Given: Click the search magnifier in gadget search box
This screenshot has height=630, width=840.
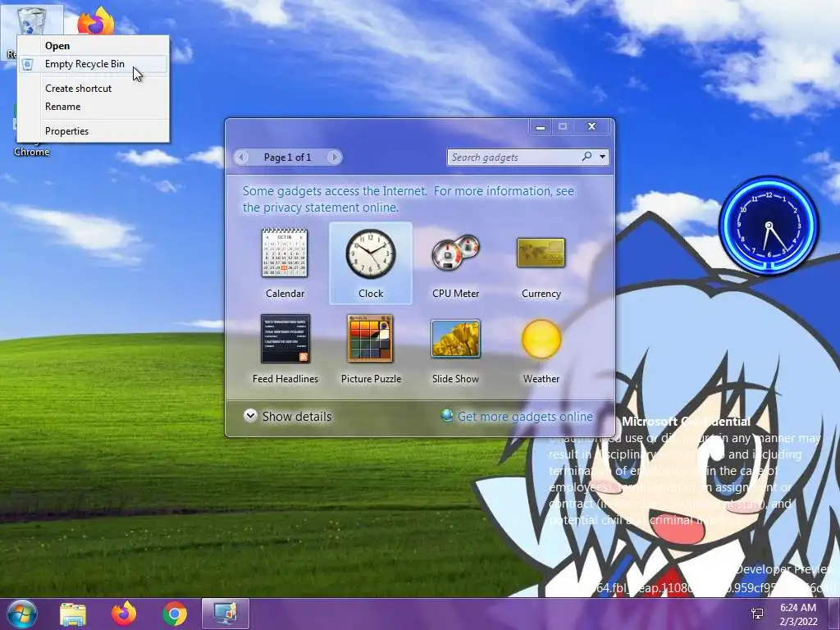Looking at the screenshot, I should (587, 157).
